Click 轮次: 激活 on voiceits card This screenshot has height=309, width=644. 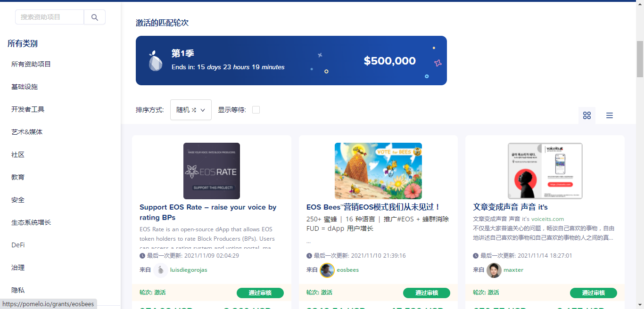click(x=486, y=293)
